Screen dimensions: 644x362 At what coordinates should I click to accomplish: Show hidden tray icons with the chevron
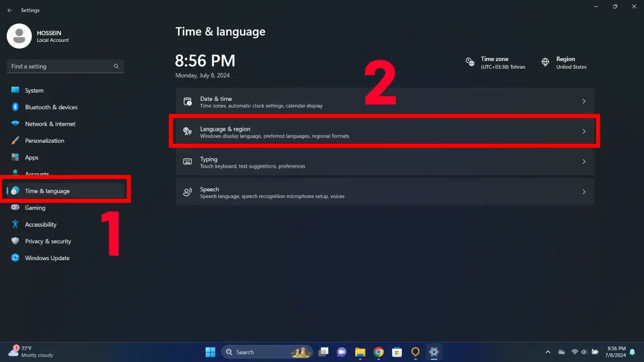548,352
